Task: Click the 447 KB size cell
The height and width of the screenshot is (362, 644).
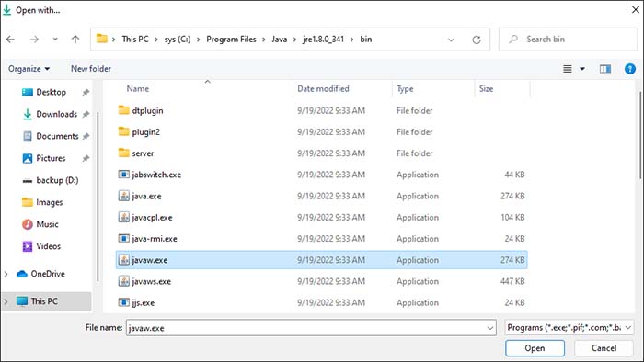Action: tap(512, 281)
